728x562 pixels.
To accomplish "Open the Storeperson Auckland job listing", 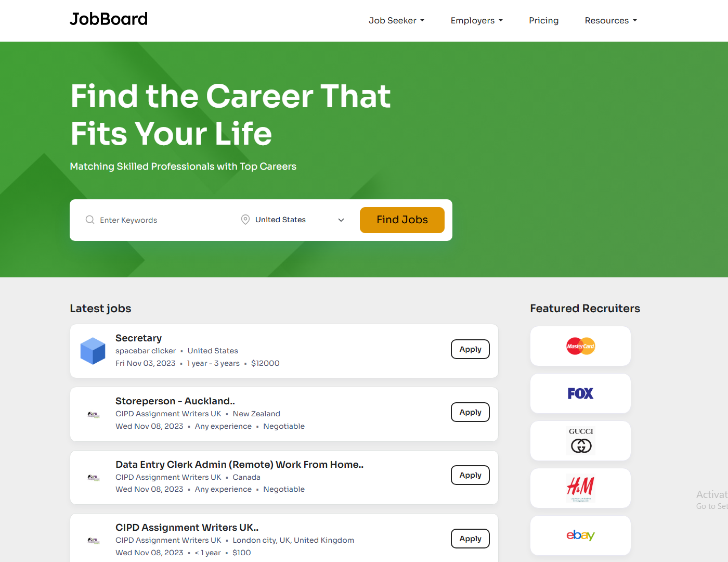I will (175, 401).
